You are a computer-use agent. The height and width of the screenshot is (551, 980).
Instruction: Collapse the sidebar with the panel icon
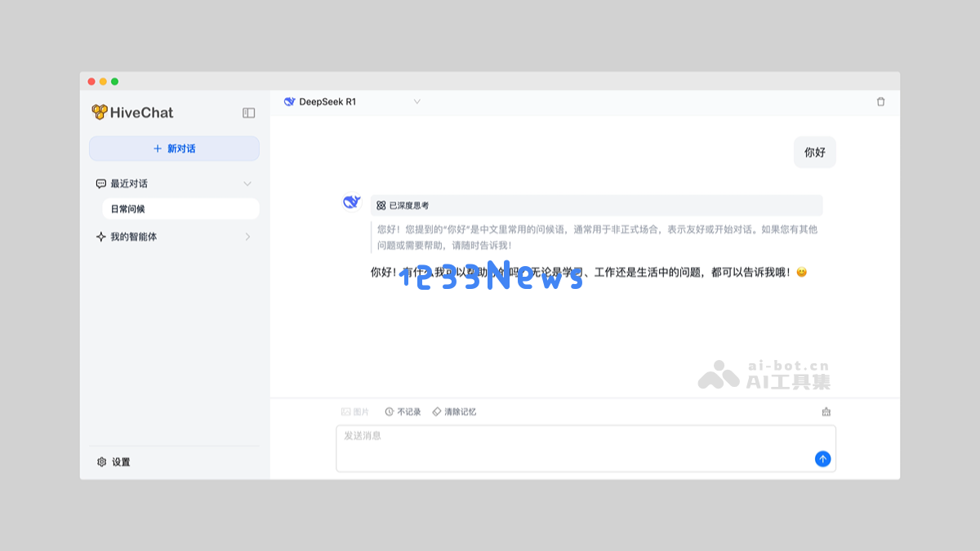pos(249,113)
